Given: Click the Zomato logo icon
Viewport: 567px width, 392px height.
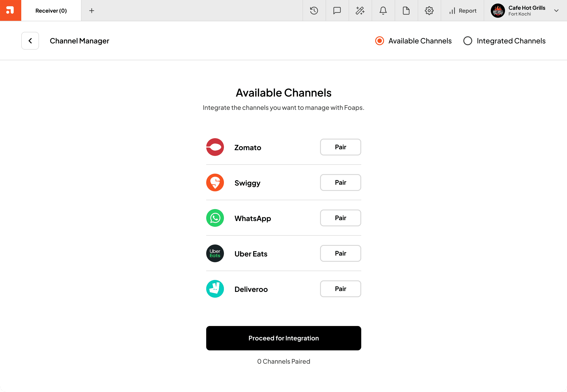Looking at the screenshot, I should click(x=215, y=147).
